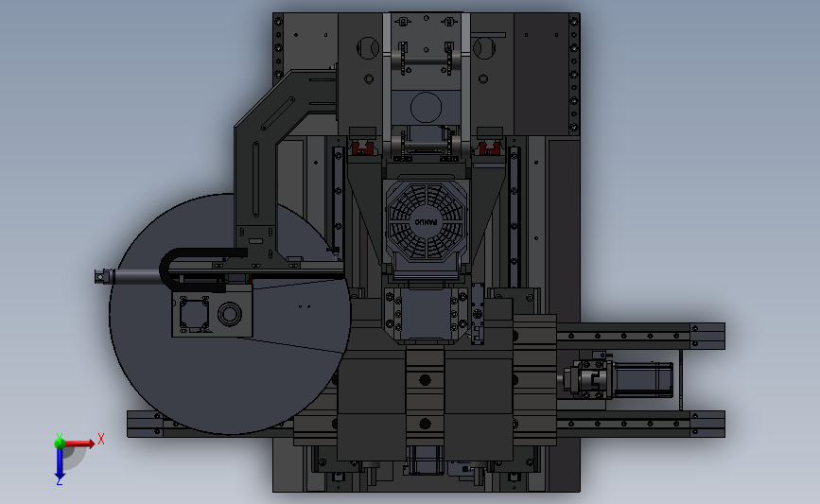Click the blue Z axis arrow on the triad
The height and width of the screenshot is (504, 820).
click(60, 465)
